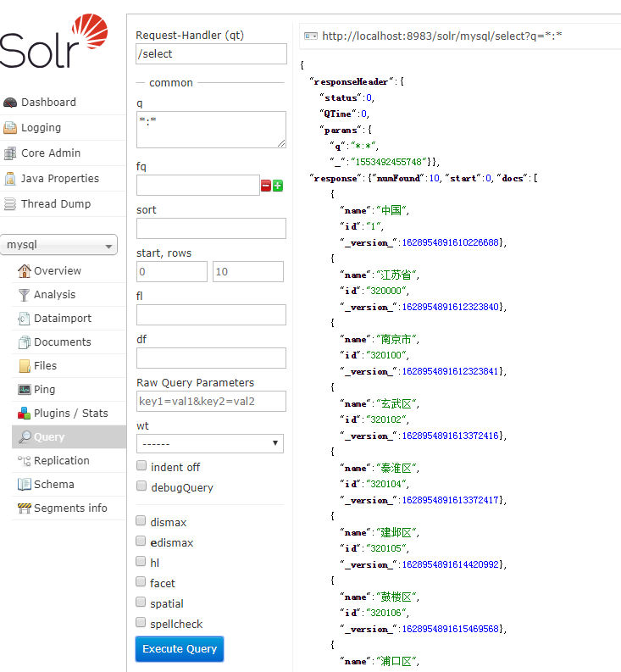Click the common section label

point(171,83)
